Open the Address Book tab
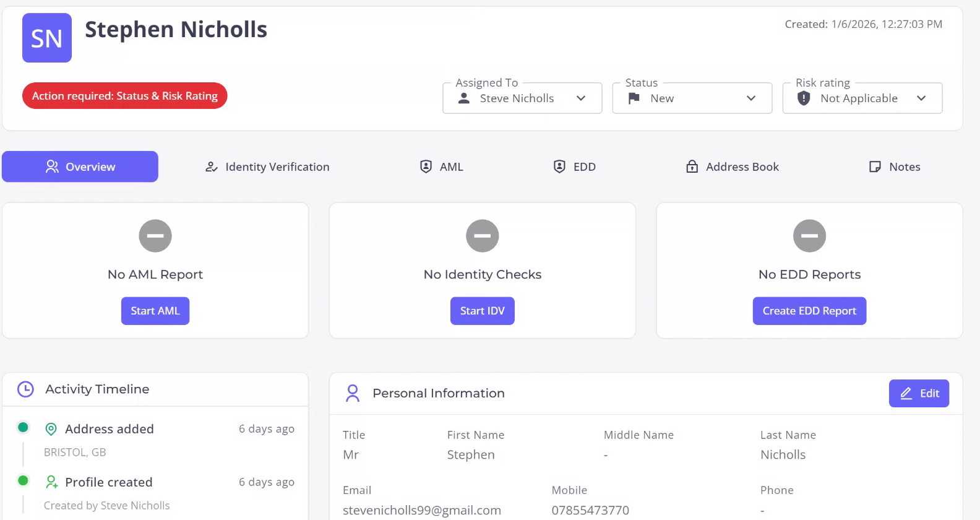 [x=733, y=167]
